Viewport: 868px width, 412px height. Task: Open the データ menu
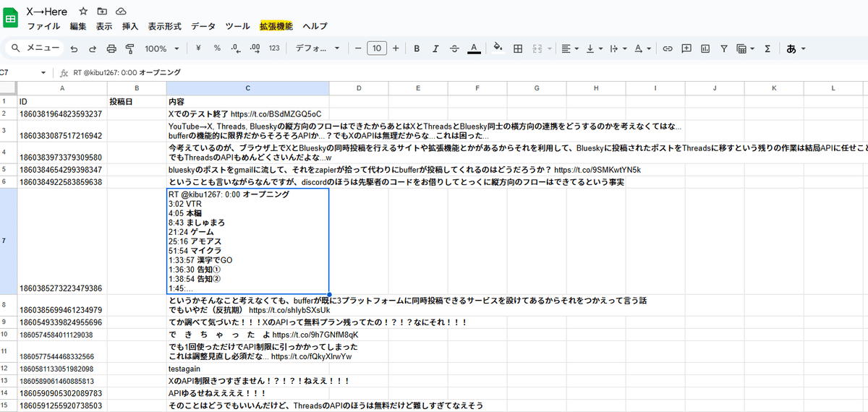[203, 26]
